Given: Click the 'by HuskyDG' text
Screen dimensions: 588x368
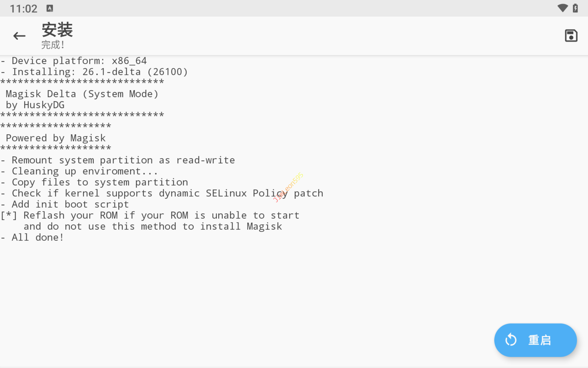Looking at the screenshot, I should tap(35, 105).
